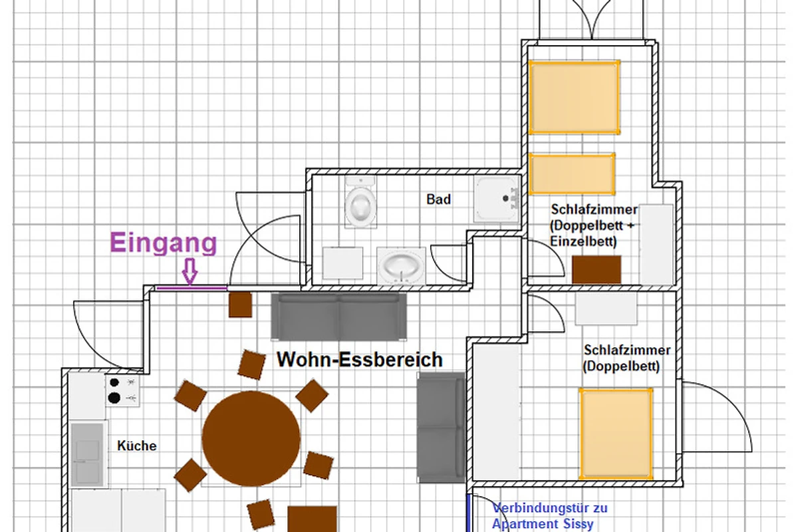Click the Küche label
The height and width of the screenshot is (532, 798).
coord(137,446)
